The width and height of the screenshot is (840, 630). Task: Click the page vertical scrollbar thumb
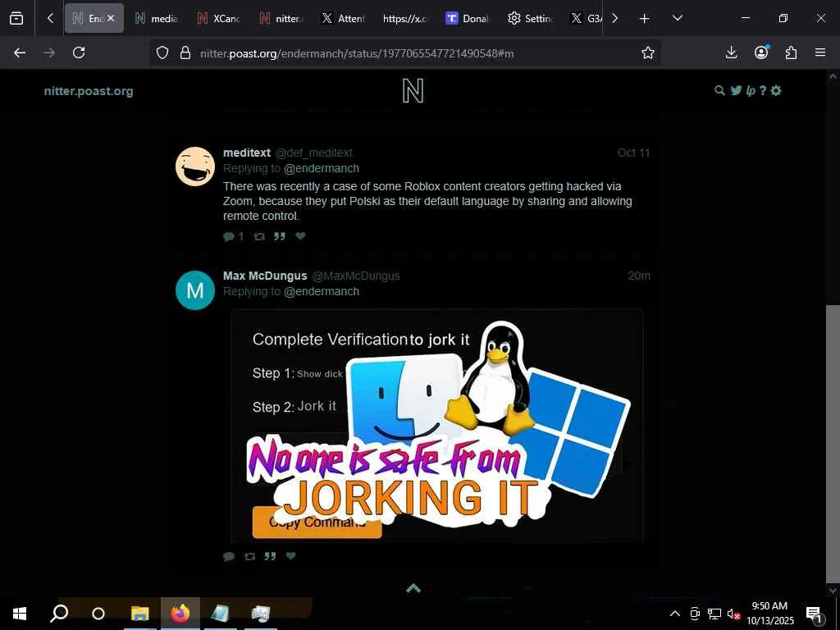(833, 444)
